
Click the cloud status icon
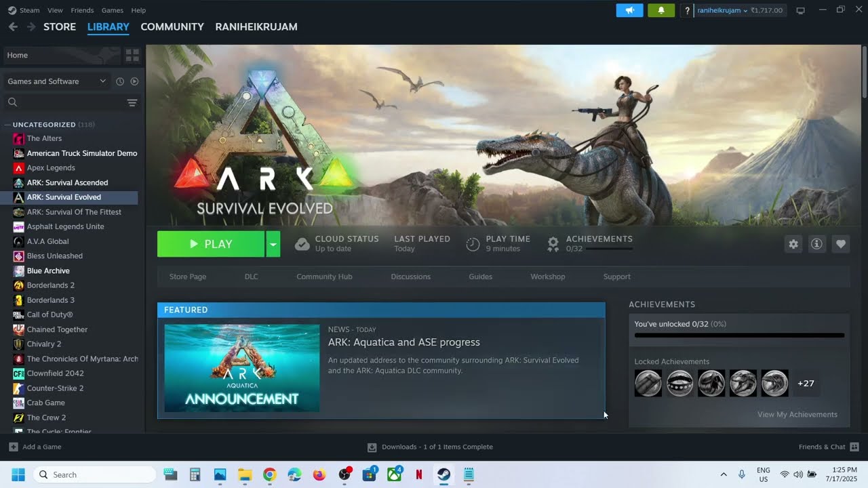(302, 244)
